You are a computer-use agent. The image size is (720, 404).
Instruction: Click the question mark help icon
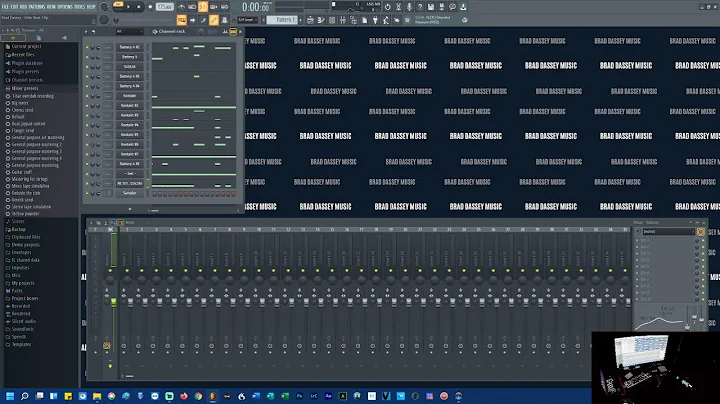tap(420, 7)
